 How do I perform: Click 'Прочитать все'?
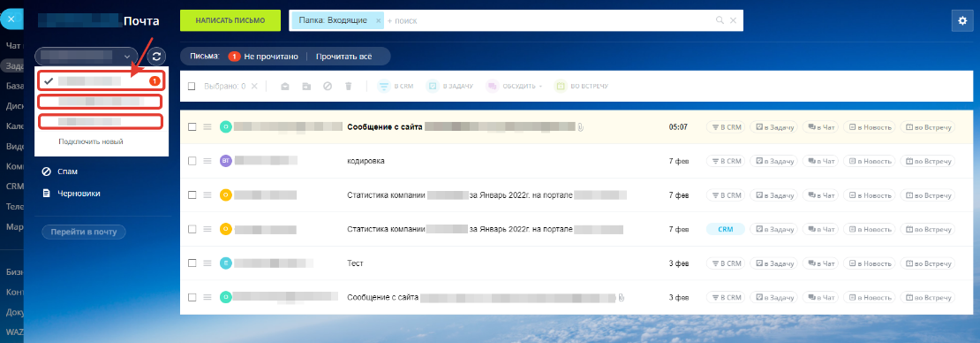coord(343,57)
